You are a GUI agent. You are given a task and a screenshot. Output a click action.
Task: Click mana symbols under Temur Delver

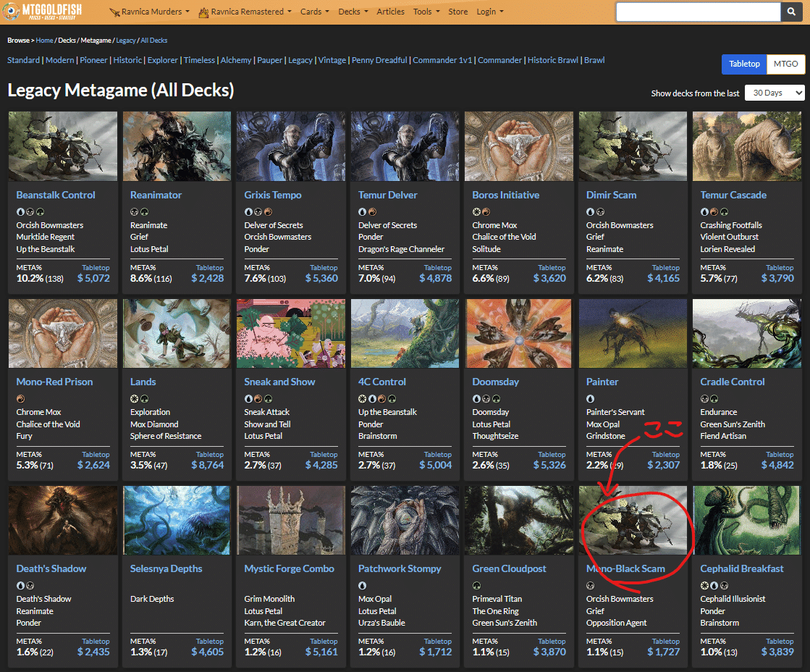(x=367, y=212)
